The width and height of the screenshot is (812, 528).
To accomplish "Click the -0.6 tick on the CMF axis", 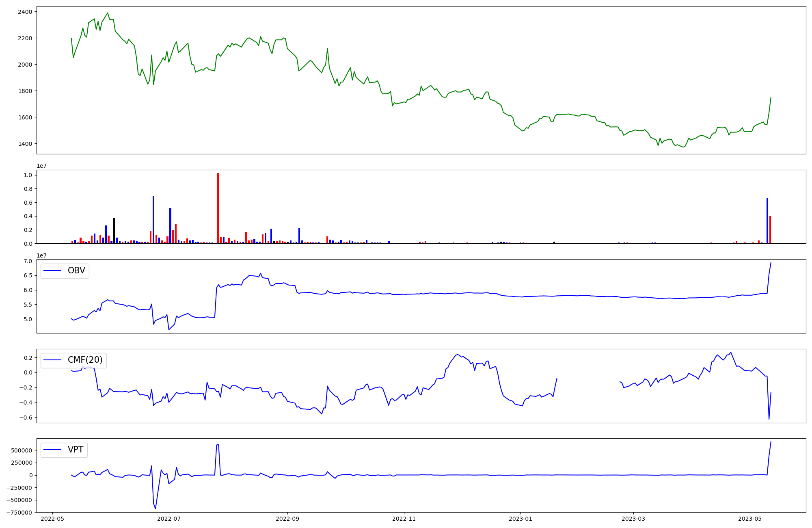I will [26, 418].
